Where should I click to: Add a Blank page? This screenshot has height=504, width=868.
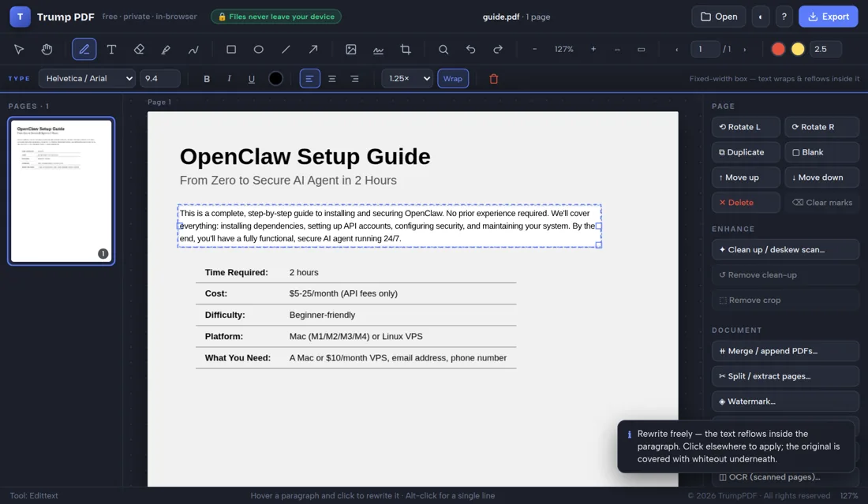pos(821,152)
